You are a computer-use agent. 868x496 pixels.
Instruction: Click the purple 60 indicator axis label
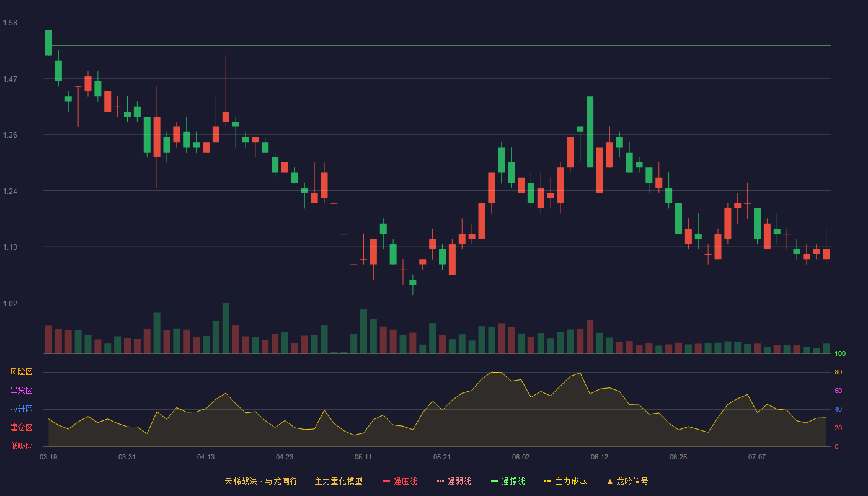point(838,391)
